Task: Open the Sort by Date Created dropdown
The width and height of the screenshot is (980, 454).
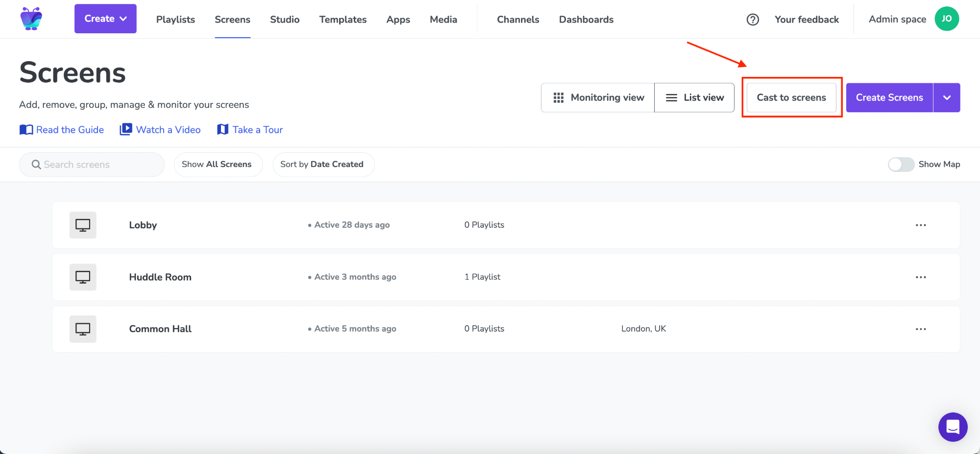Action: [x=323, y=165]
